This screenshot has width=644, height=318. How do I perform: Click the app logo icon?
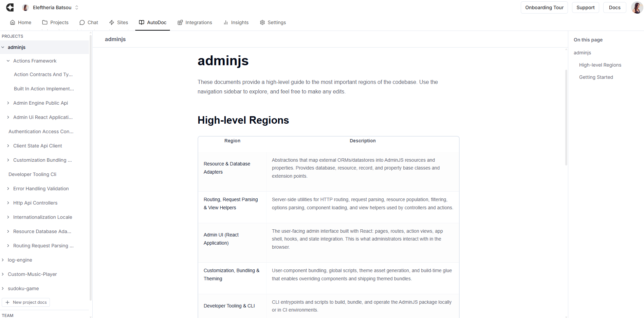(x=10, y=7)
